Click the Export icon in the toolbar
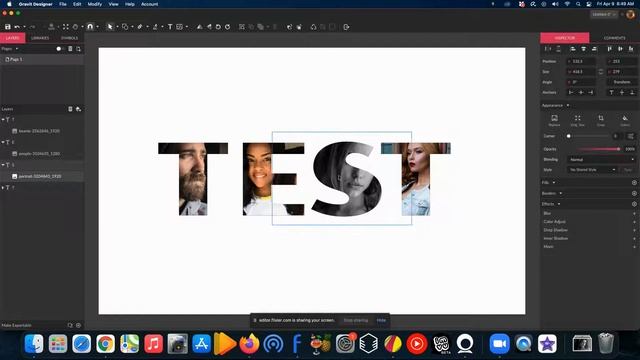This screenshot has height=360, width=640. point(346,27)
